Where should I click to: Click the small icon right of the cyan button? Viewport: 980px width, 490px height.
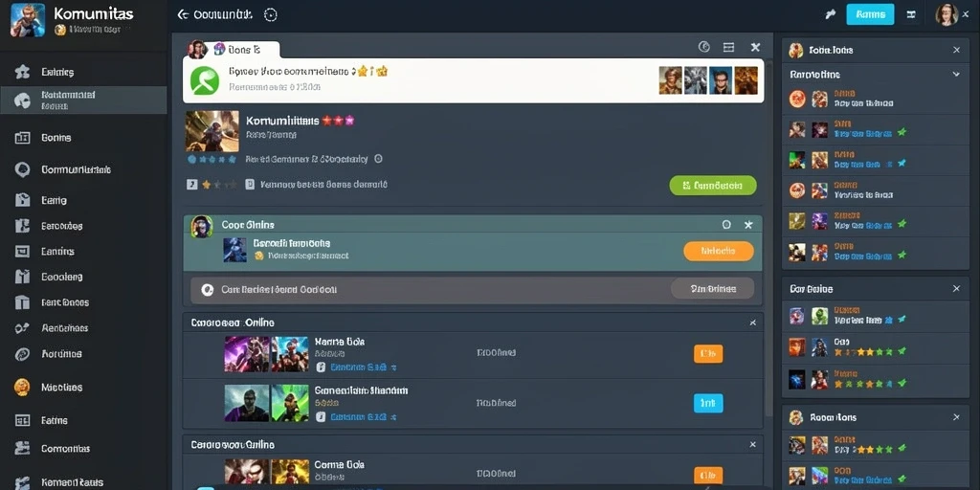point(911,14)
